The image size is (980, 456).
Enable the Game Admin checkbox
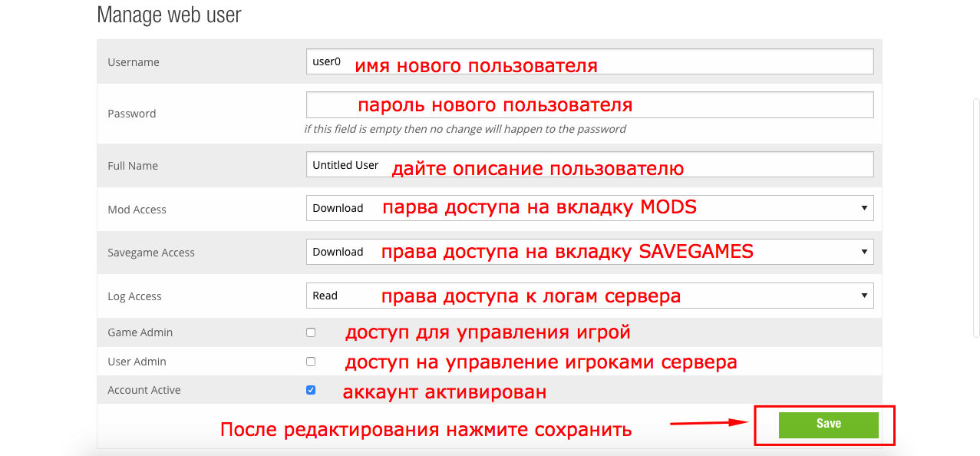(x=311, y=331)
